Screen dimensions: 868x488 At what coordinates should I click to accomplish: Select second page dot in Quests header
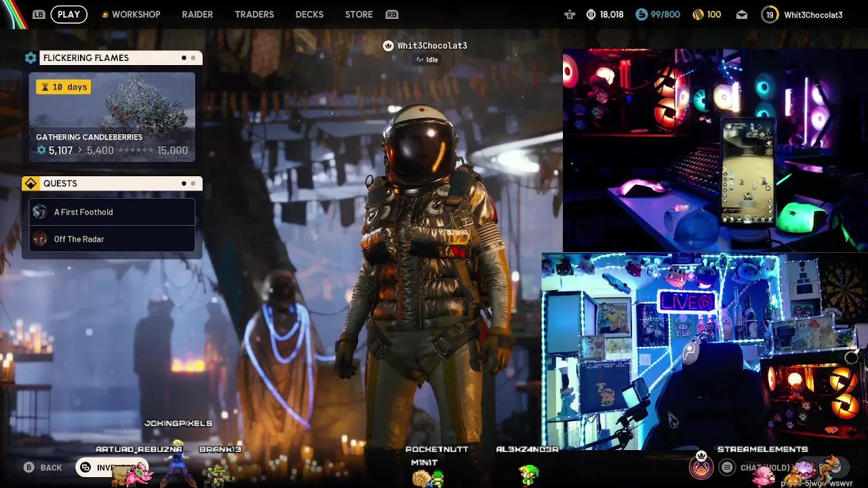(193, 184)
